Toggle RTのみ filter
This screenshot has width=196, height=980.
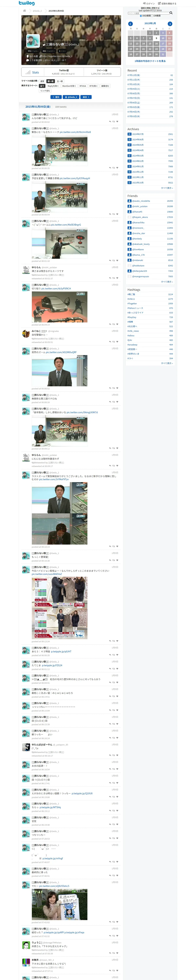[x=83, y=86]
